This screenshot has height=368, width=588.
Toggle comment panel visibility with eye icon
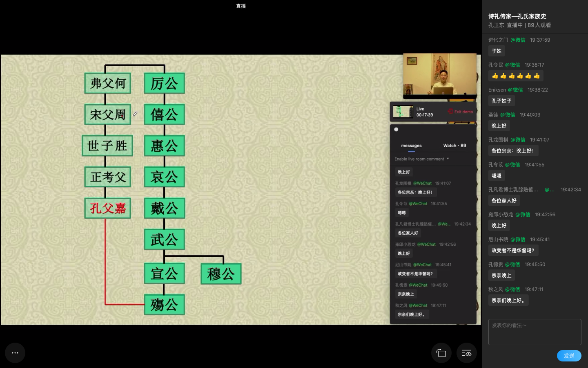[467, 353]
